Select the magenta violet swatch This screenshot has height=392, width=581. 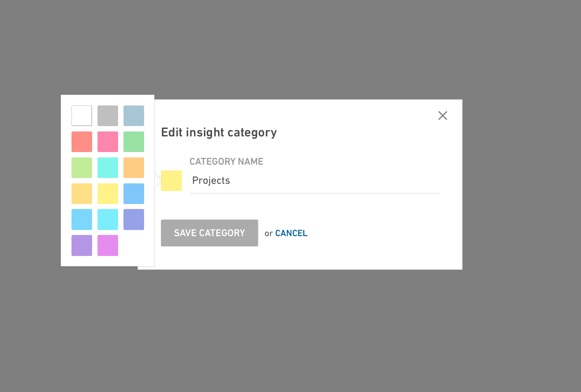pyautogui.click(x=108, y=245)
